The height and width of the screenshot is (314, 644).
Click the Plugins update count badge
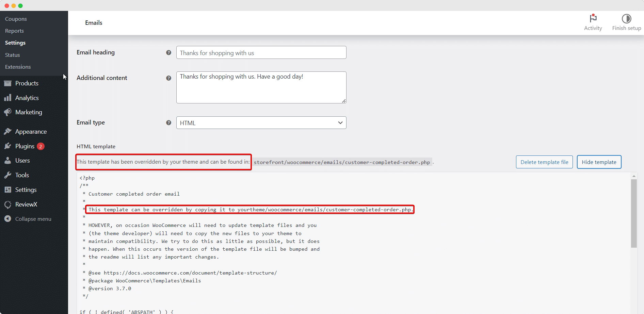pyautogui.click(x=41, y=146)
